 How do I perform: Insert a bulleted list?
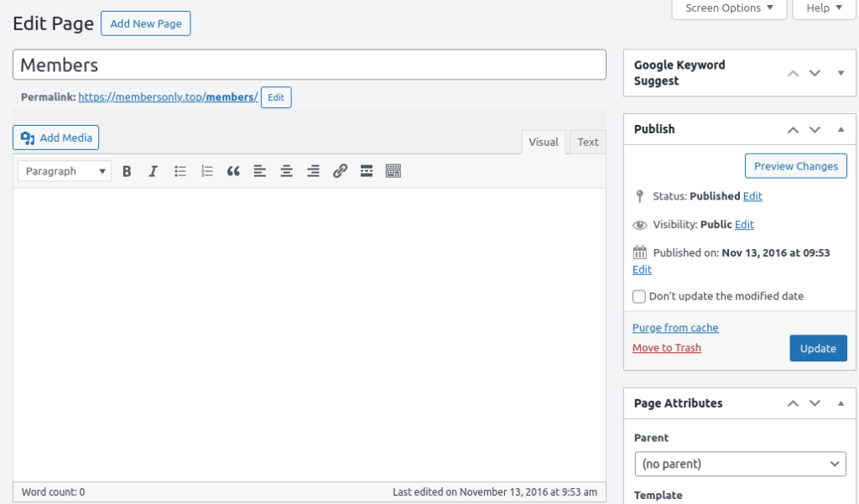(180, 171)
